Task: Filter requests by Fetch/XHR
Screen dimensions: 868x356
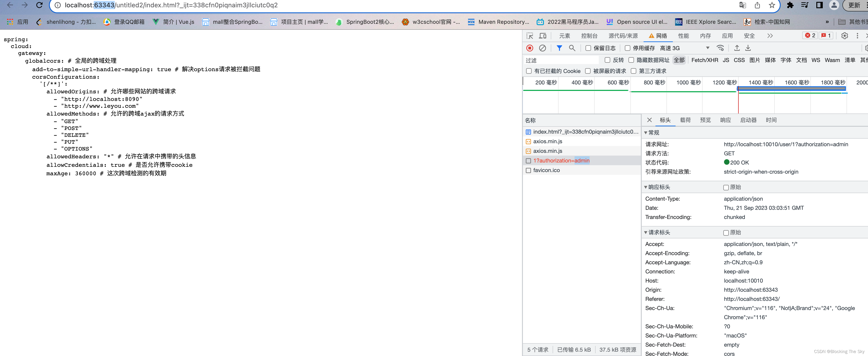Action: (x=705, y=60)
